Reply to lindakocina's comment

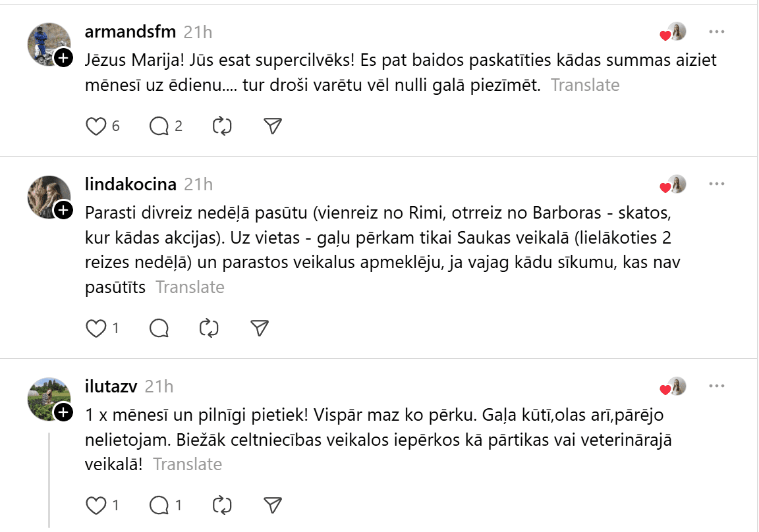tap(159, 328)
